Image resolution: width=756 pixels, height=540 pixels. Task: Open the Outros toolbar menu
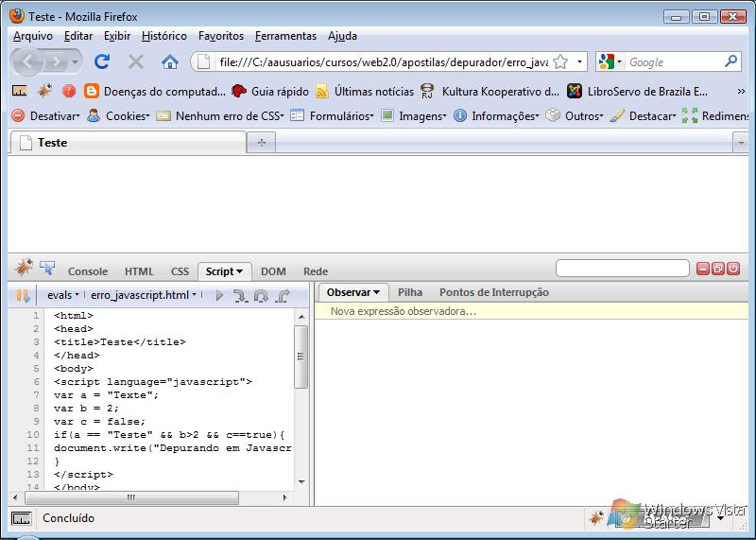(x=574, y=115)
